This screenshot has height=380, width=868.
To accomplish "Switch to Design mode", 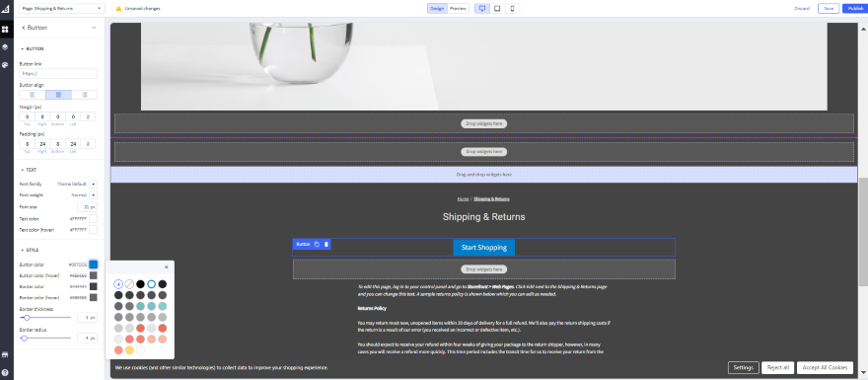I will (437, 8).
